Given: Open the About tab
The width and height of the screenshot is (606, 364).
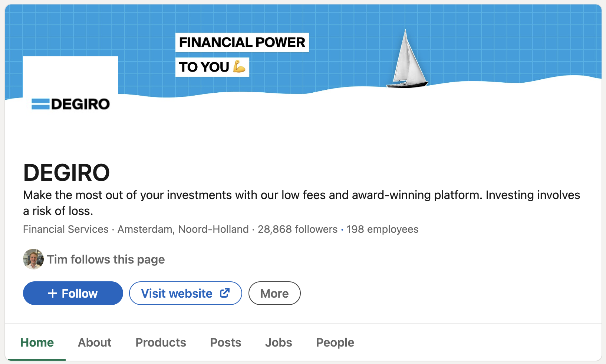Looking at the screenshot, I should click(95, 342).
